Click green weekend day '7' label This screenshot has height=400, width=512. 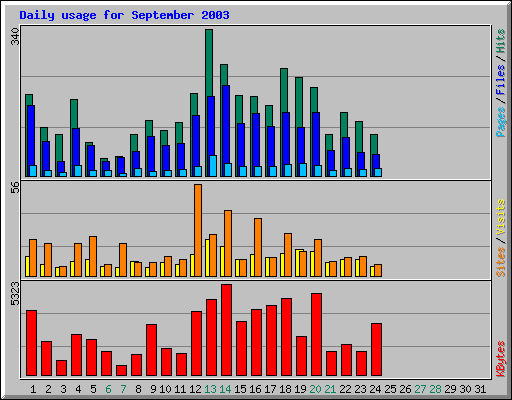point(123,389)
